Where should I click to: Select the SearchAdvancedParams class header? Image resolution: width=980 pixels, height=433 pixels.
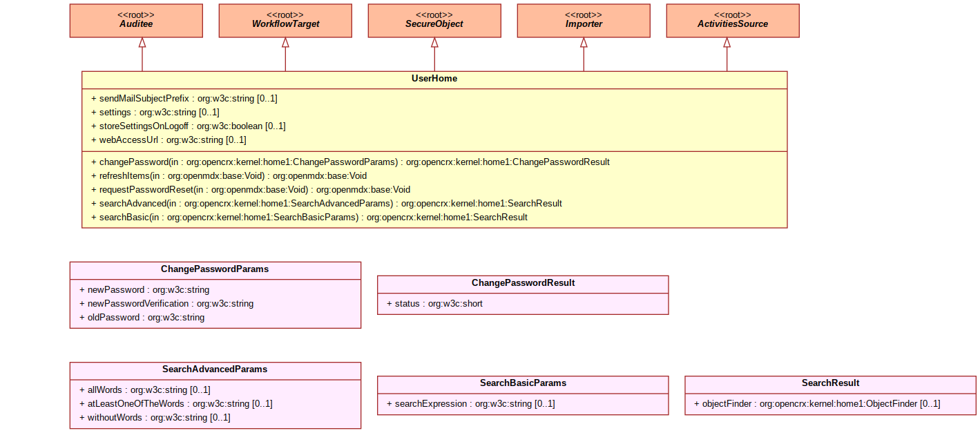click(215, 369)
